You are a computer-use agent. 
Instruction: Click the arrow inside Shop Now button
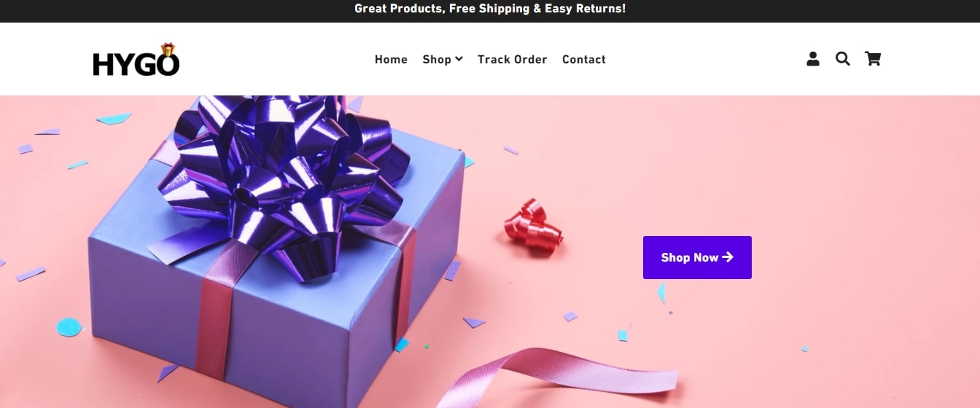click(x=728, y=257)
